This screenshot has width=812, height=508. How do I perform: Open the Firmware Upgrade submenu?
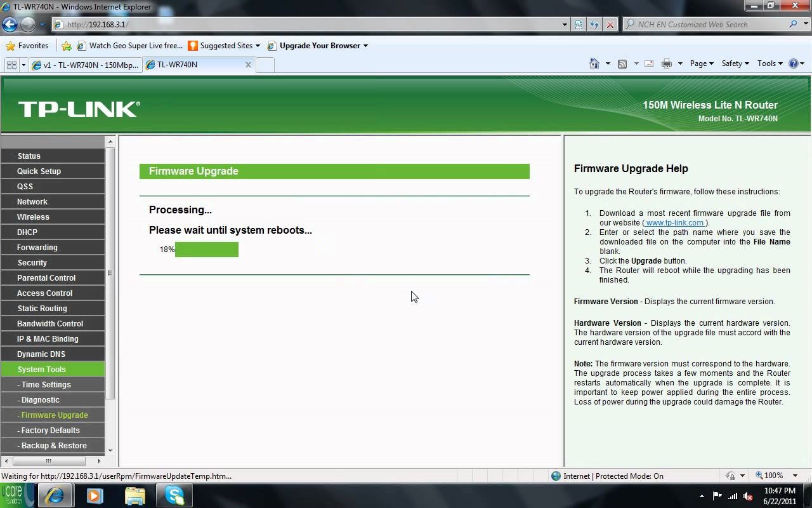tap(53, 415)
